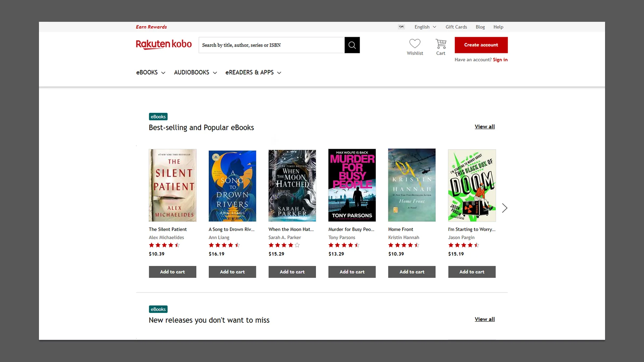Click The Silent Patient star rating

(164, 245)
